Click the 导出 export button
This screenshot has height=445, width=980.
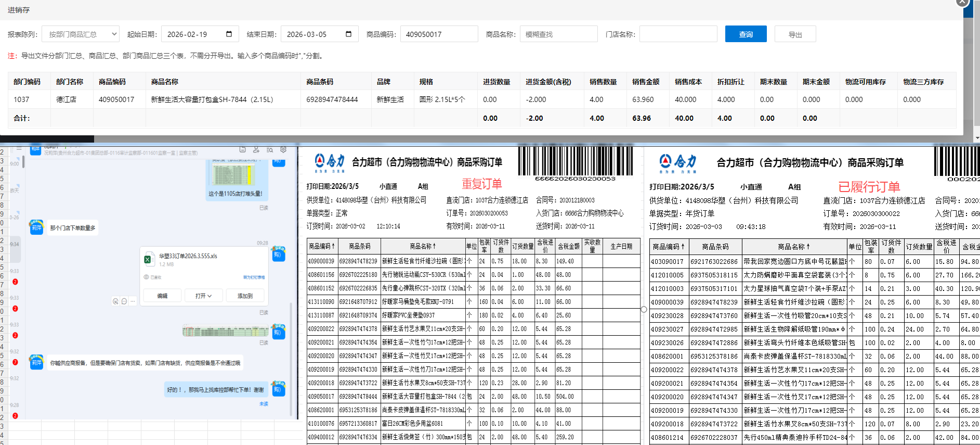pos(795,34)
